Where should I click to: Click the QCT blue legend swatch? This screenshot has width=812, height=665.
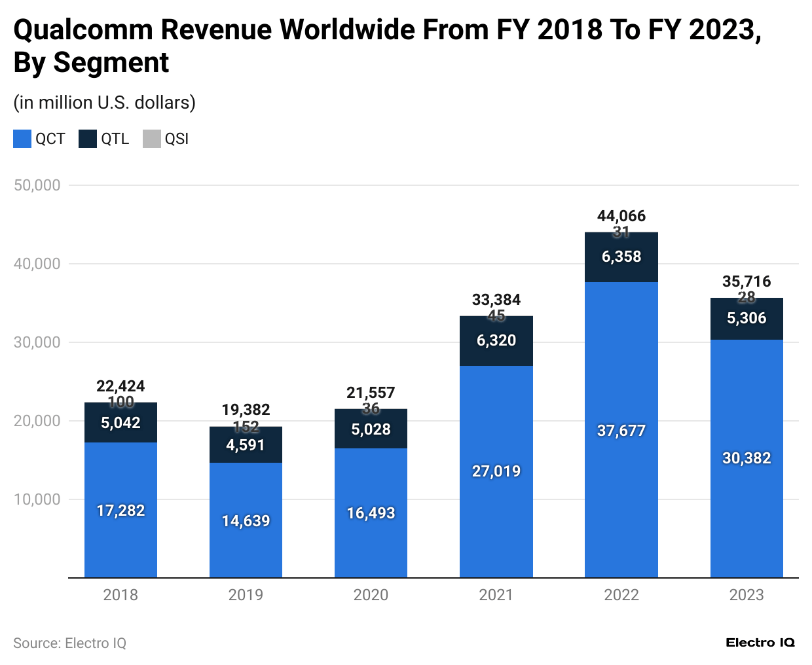[22, 139]
